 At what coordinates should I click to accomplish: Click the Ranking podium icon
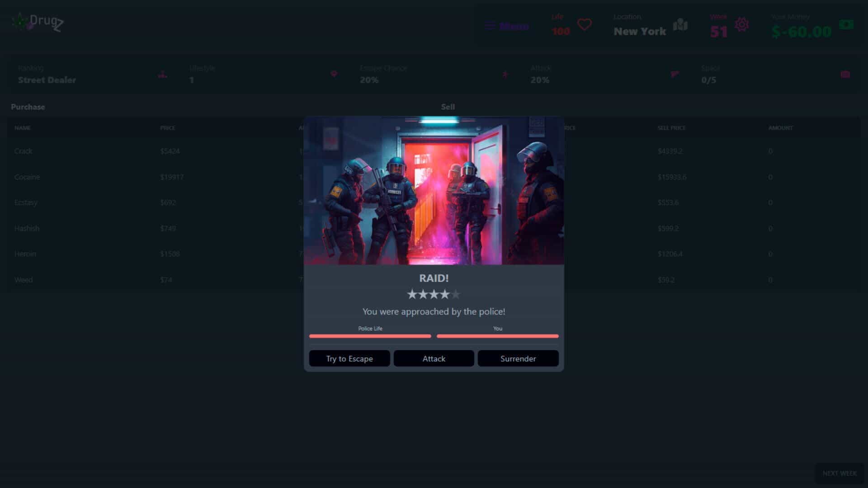163,75
